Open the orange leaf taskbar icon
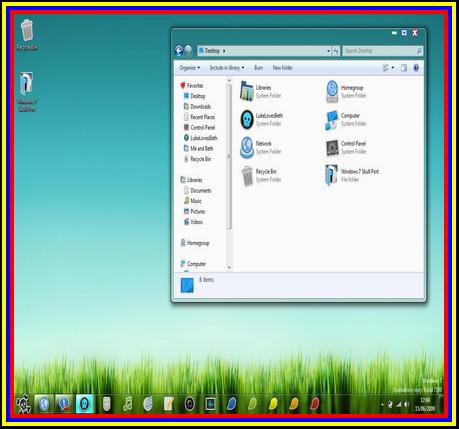 coord(294,404)
